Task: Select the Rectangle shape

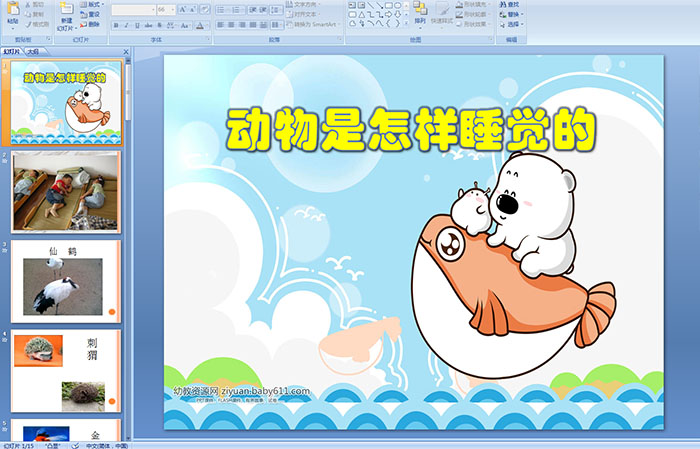Action: click(x=389, y=5)
